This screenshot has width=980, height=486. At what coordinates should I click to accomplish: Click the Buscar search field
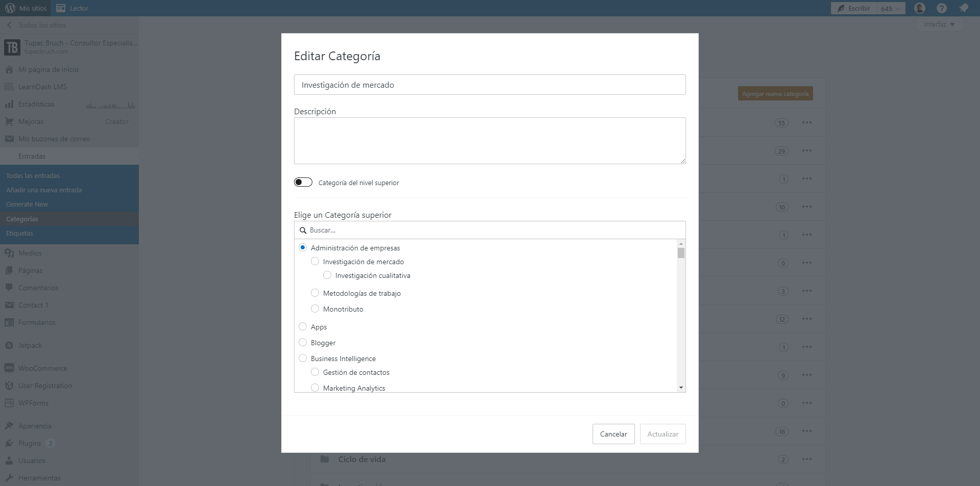(489, 230)
